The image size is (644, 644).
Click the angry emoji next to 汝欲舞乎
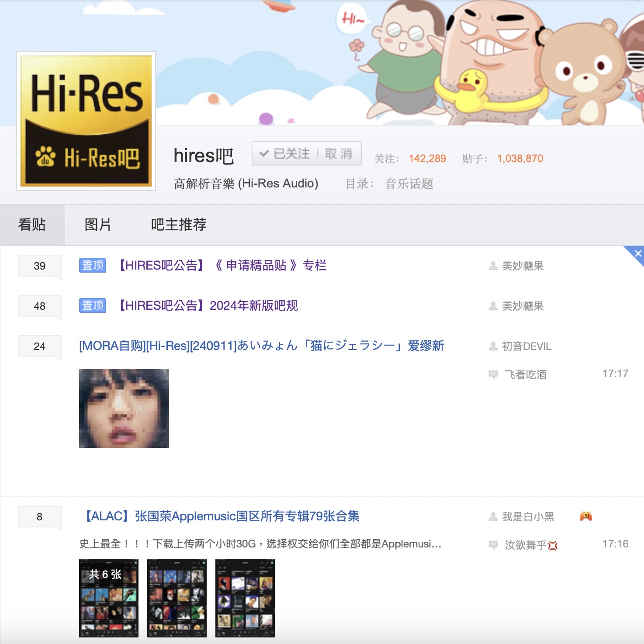click(x=553, y=545)
